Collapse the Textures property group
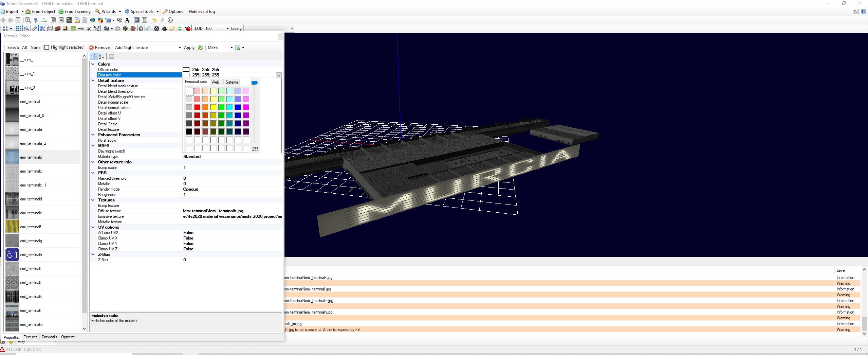This screenshot has width=868, height=355. [x=93, y=200]
